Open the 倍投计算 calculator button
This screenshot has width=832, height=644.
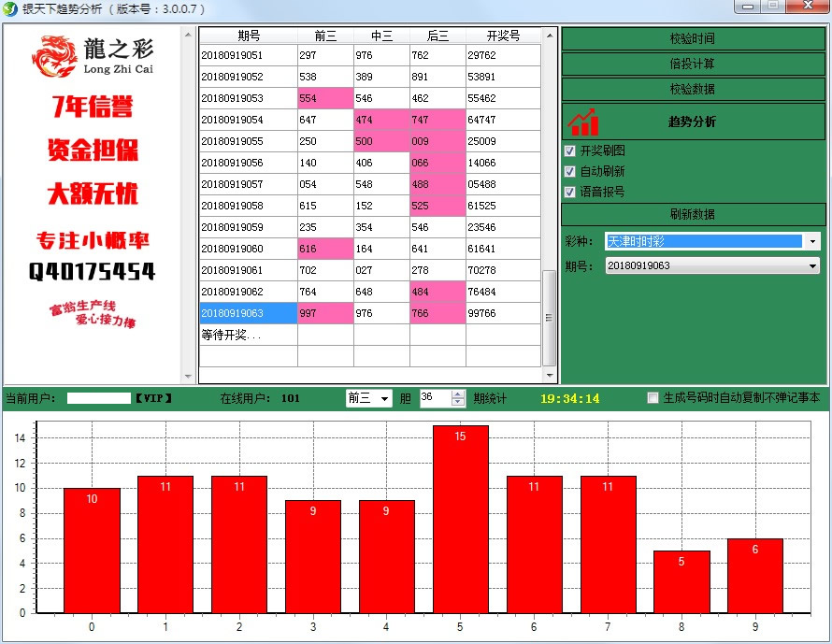coord(693,64)
